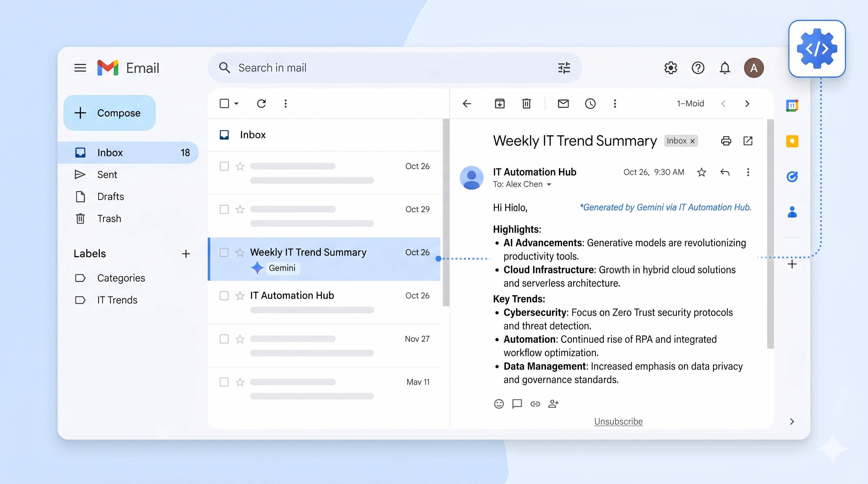Reply to IT Automation Hub message
Viewport: 868px width, 484px height.
coord(725,172)
